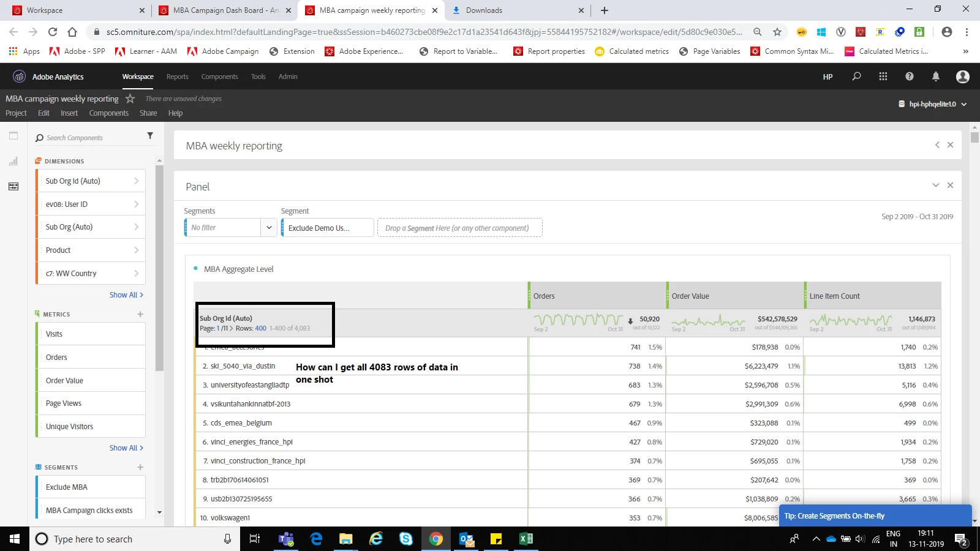Open the Reports top nav tab
This screenshot has height=551, width=980.
pos(178,77)
